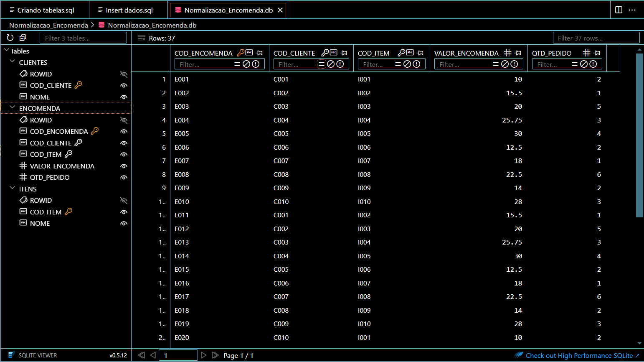Click Normalizacao_Encomenda.db in breadcrumb
This screenshot has width=644, height=362.
coord(152,25)
